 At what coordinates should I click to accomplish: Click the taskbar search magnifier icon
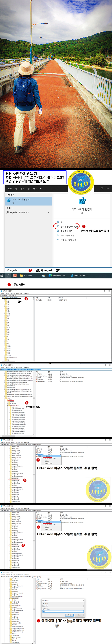[x=8, y=275]
